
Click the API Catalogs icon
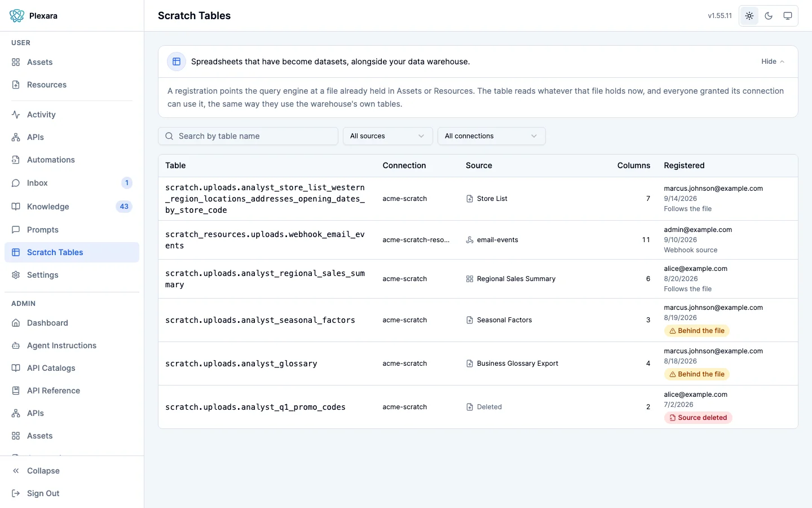(16, 368)
